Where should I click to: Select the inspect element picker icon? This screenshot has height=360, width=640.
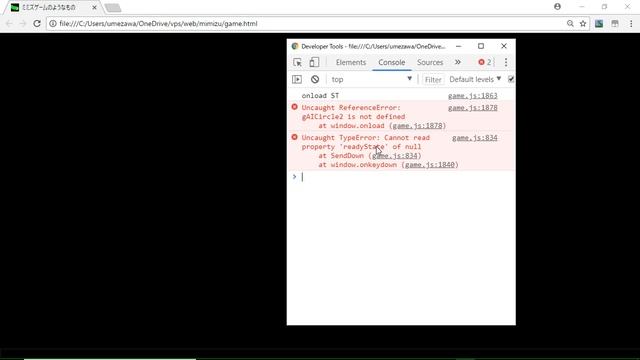coord(297,62)
